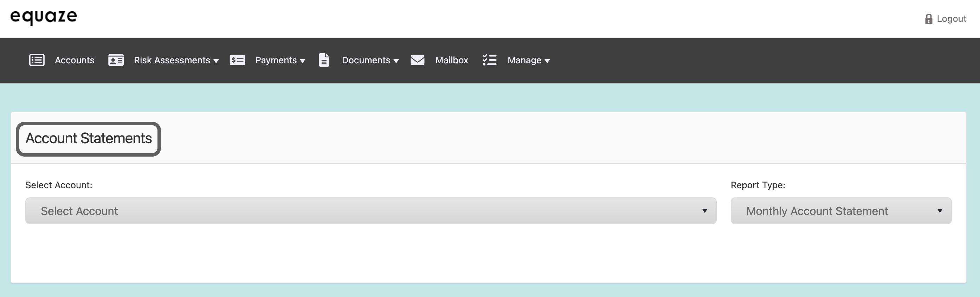
Task: Expand the arrow next to Payments
Action: click(302, 61)
